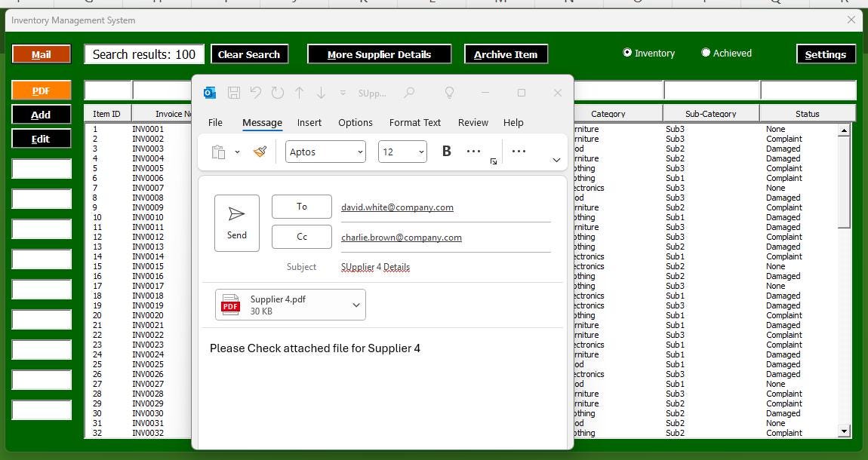Click the Undo icon

tap(255, 92)
